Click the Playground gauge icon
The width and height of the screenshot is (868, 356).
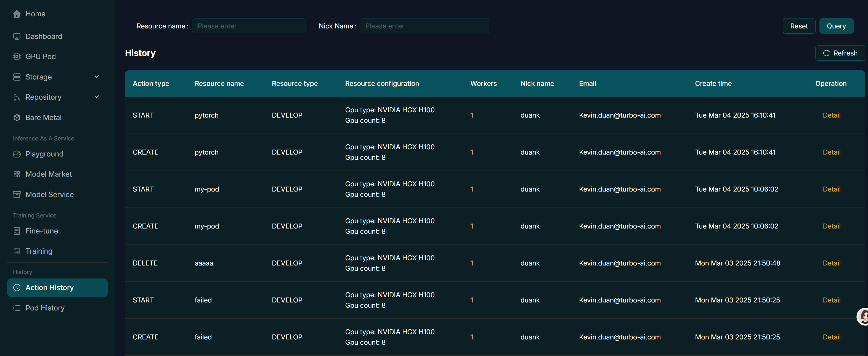click(x=17, y=154)
